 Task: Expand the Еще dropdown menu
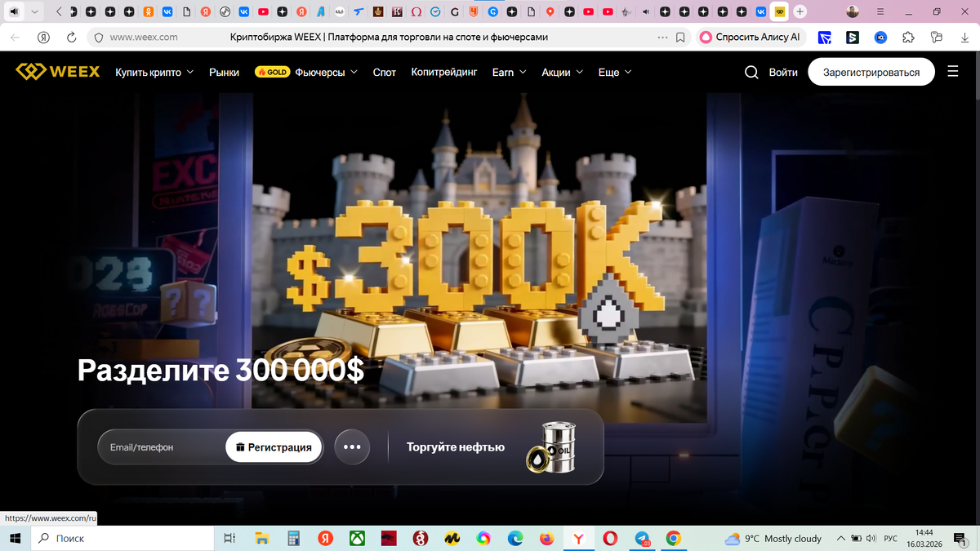pyautogui.click(x=615, y=72)
